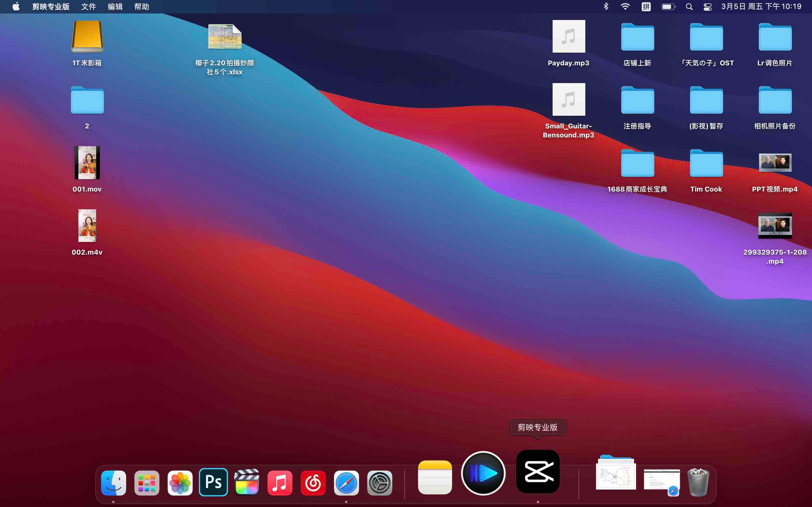Open the Apple menu
Image resolution: width=812 pixels, height=507 pixels.
16,7
